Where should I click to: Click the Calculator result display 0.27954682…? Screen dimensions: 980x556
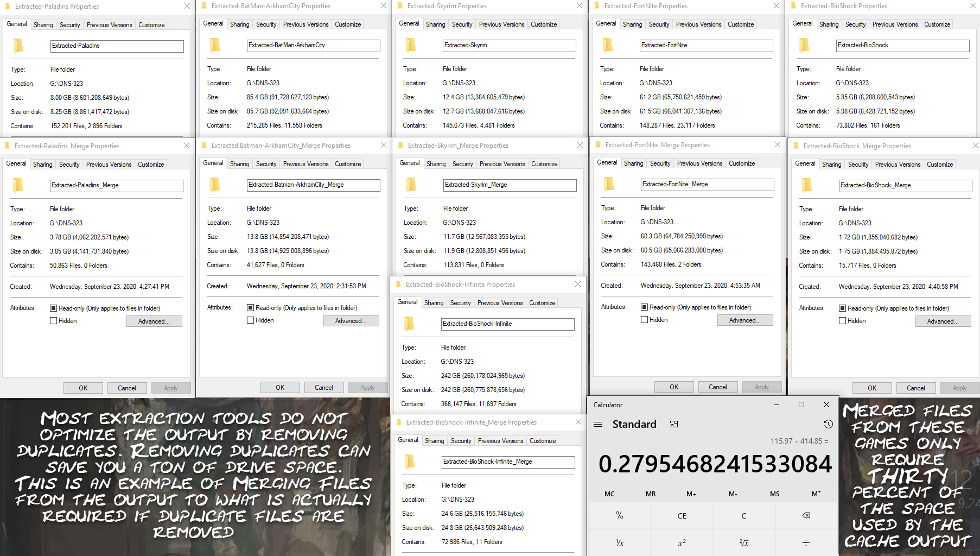point(715,464)
